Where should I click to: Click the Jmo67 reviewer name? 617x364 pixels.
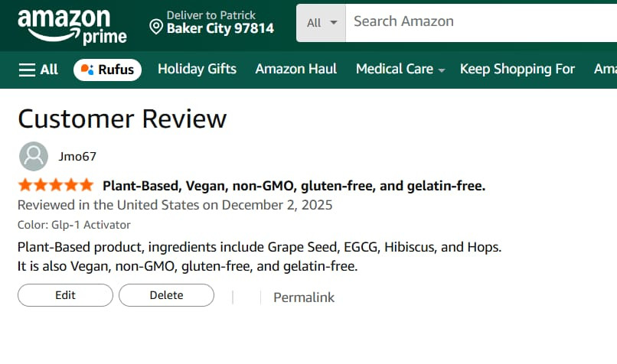[x=77, y=156]
